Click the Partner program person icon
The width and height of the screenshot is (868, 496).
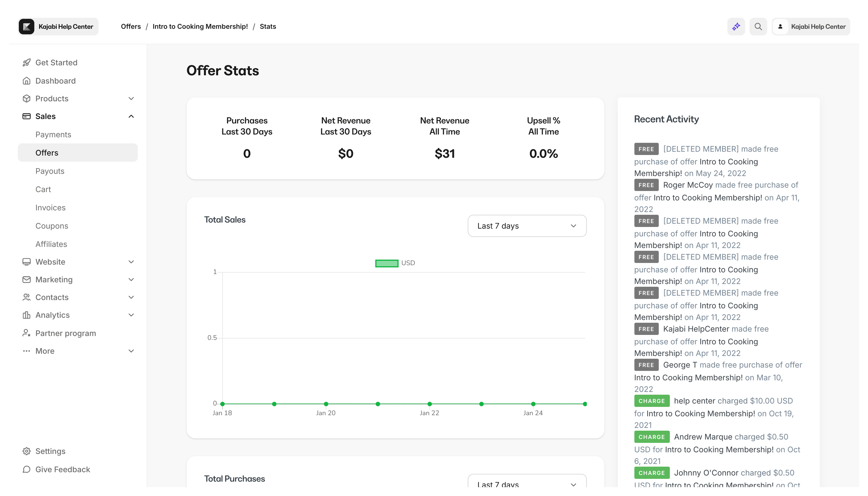(27, 333)
